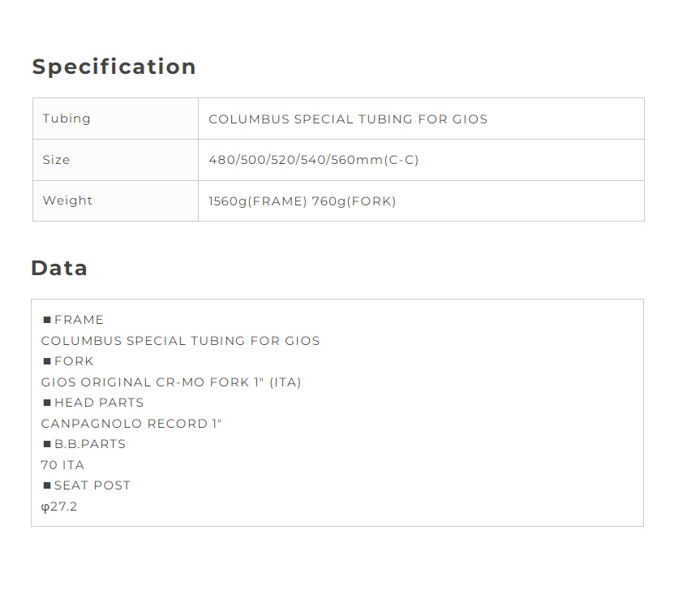The image size is (700, 595).
Task: Click the CANPAGNOLO RECORD 1" text
Action: click(131, 424)
